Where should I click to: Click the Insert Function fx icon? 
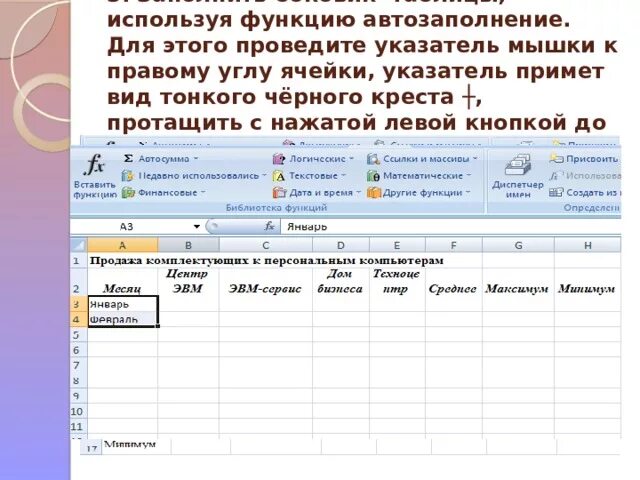point(95,165)
